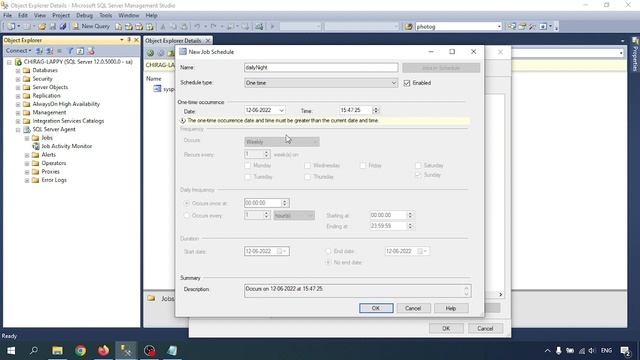Toggle the Enabled checkbox
640x360 pixels.
[x=407, y=83]
